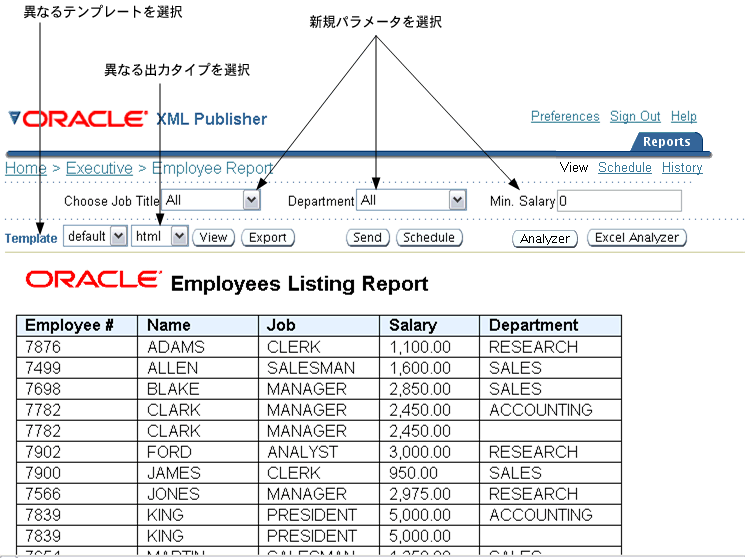Click employee number 7876 cell
Image resolution: width=745 pixels, height=558 pixels.
click(77, 347)
